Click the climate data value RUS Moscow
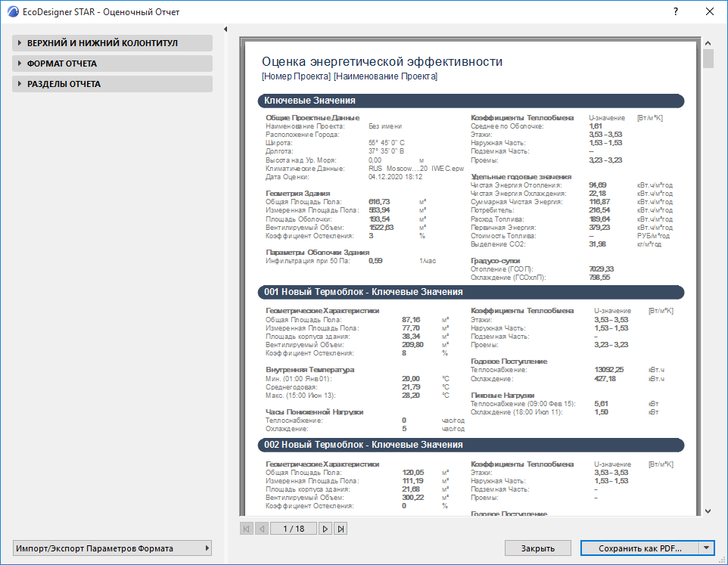Screen dimensions: 728x565 click(416, 169)
